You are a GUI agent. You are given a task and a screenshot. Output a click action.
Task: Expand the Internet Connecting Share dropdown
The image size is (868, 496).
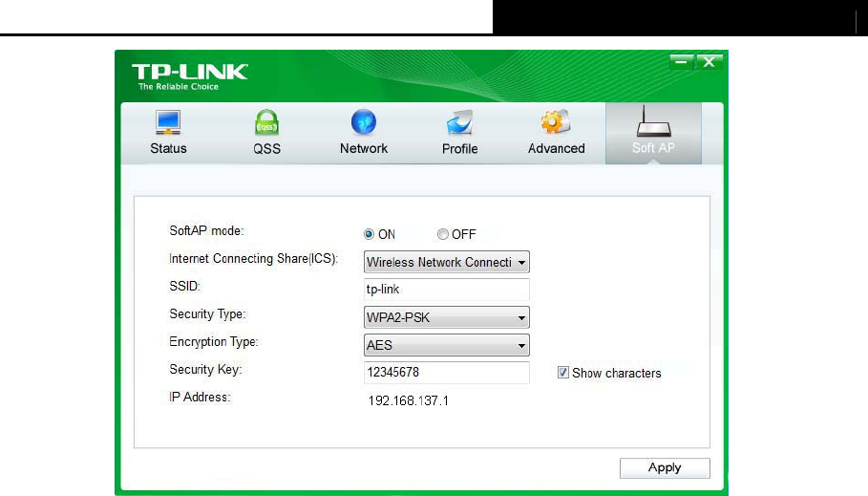click(x=446, y=262)
